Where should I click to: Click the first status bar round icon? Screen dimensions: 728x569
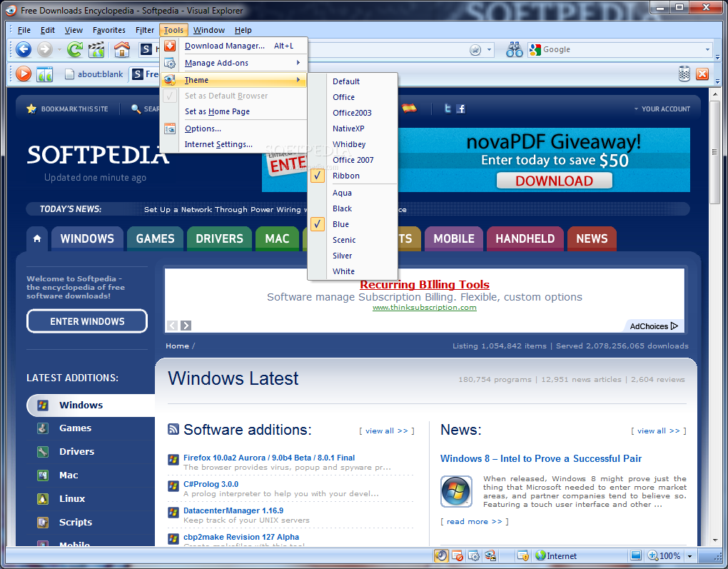coord(441,555)
